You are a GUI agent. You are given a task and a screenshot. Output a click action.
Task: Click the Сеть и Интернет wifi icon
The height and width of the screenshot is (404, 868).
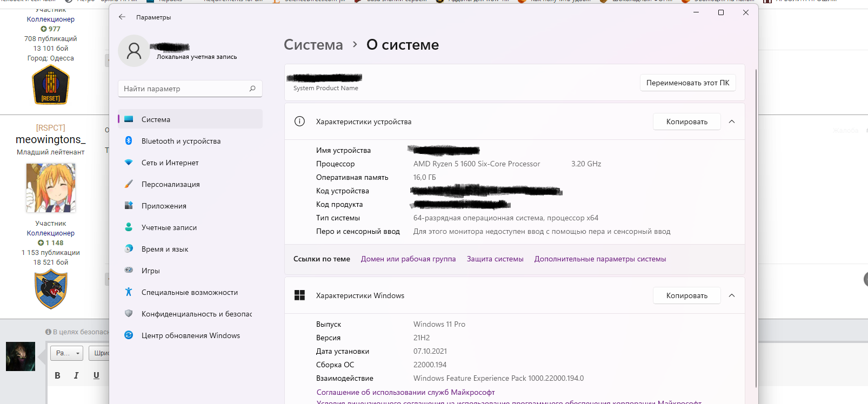tap(129, 163)
